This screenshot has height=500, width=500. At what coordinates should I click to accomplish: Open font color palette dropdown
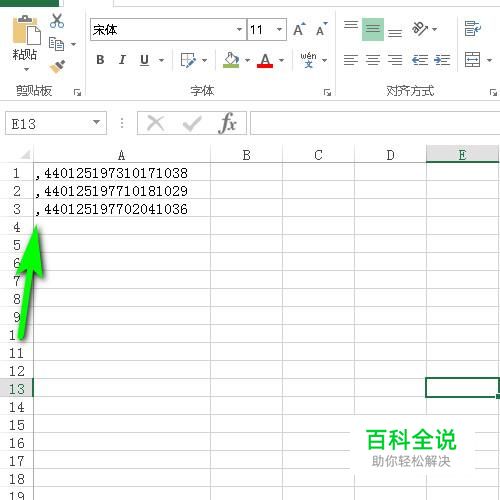(x=282, y=60)
